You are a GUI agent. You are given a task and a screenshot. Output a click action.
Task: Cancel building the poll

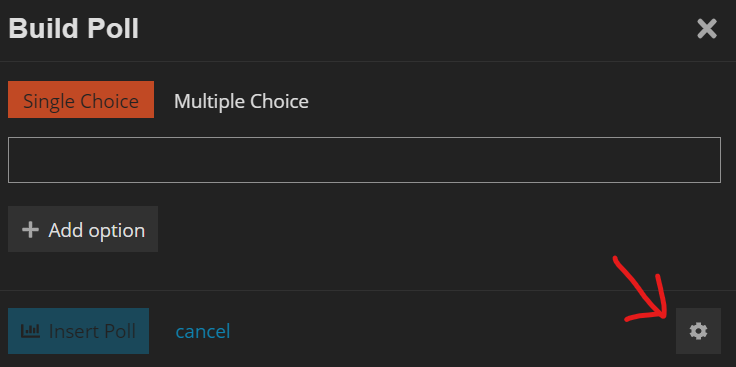point(203,331)
